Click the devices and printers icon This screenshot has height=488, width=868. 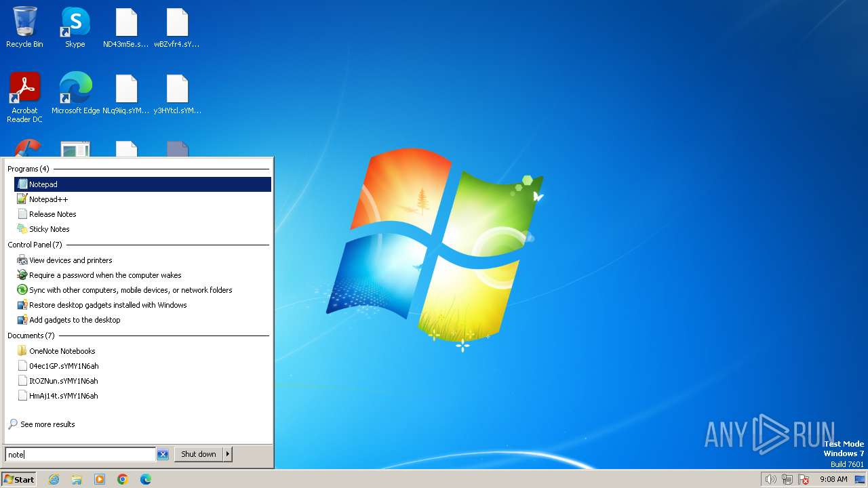point(22,260)
